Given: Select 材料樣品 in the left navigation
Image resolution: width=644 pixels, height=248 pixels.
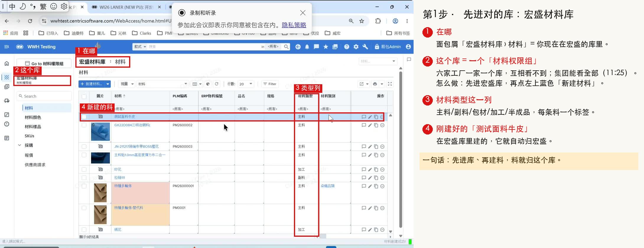Looking at the screenshot, I should pos(33,127).
